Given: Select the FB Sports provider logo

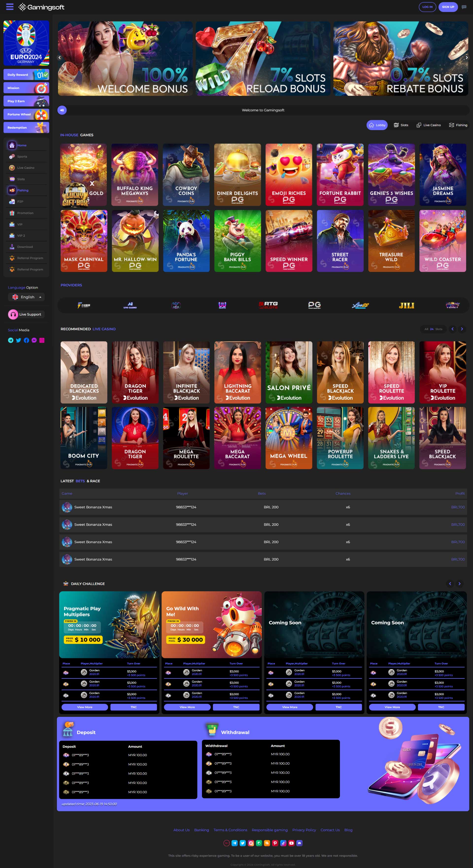Looking at the screenshot, I should (84, 305).
